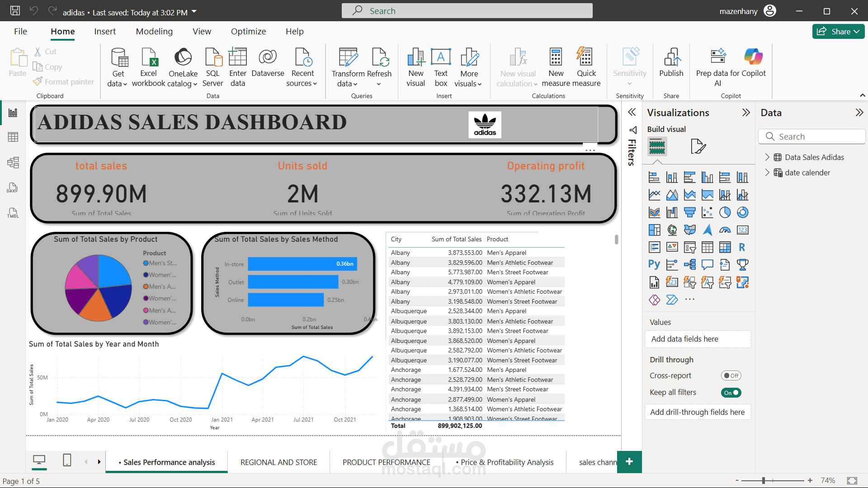Screen dimensions: 868x488
Task: Open the Share dropdown button
Action: pos(839,32)
